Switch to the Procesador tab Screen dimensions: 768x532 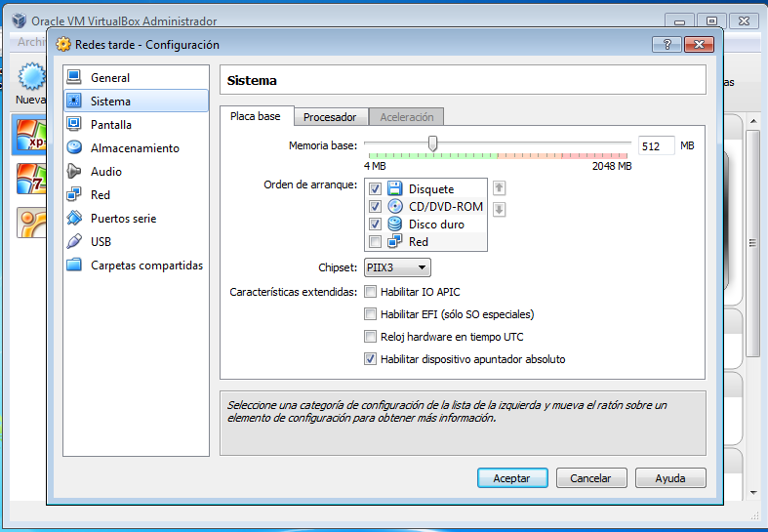coord(330,117)
